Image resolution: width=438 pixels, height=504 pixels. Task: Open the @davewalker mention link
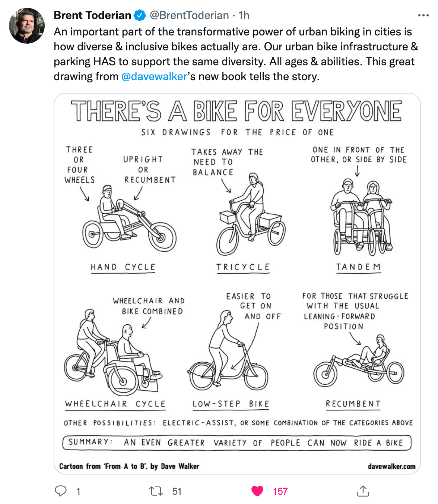pyautogui.click(x=154, y=76)
